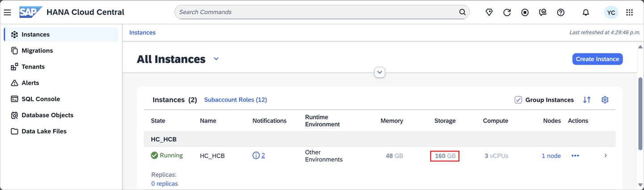This screenshot has width=644, height=190.
Task: Click the circular stop record icon
Action: 525,13
